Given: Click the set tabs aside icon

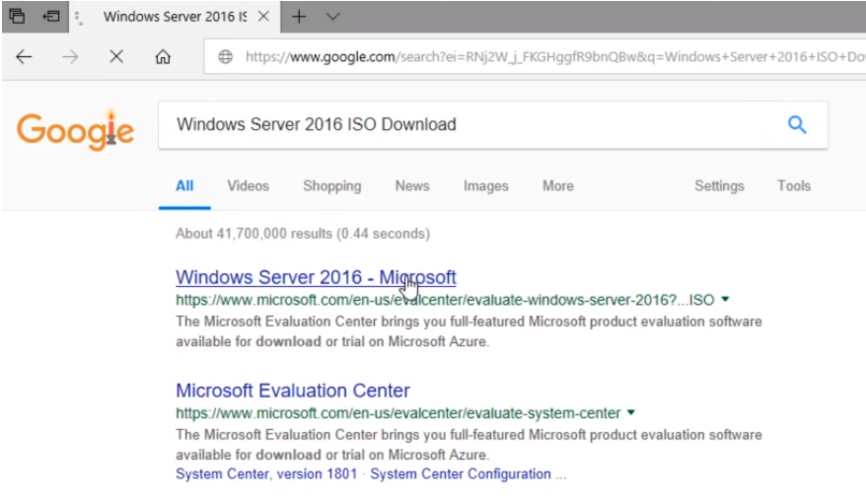Looking at the screenshot, I should coord(51,16).
